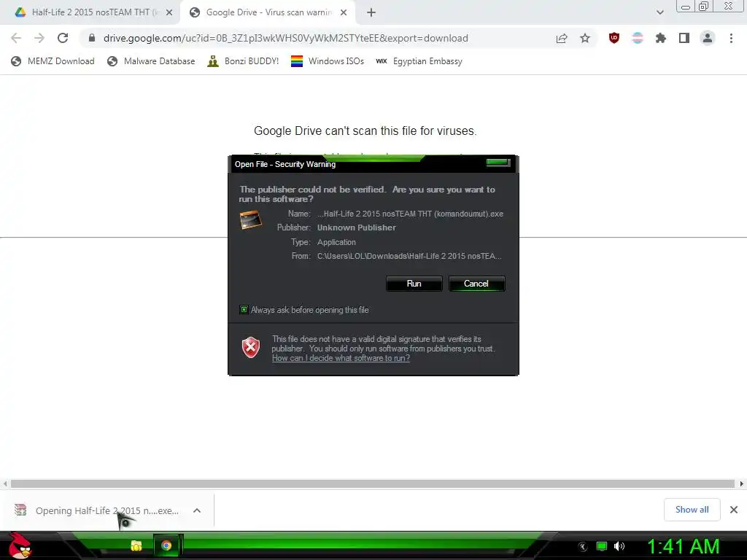747x560 pixels.
Task: Click the 1:41 AM clock
Action: 683,546
